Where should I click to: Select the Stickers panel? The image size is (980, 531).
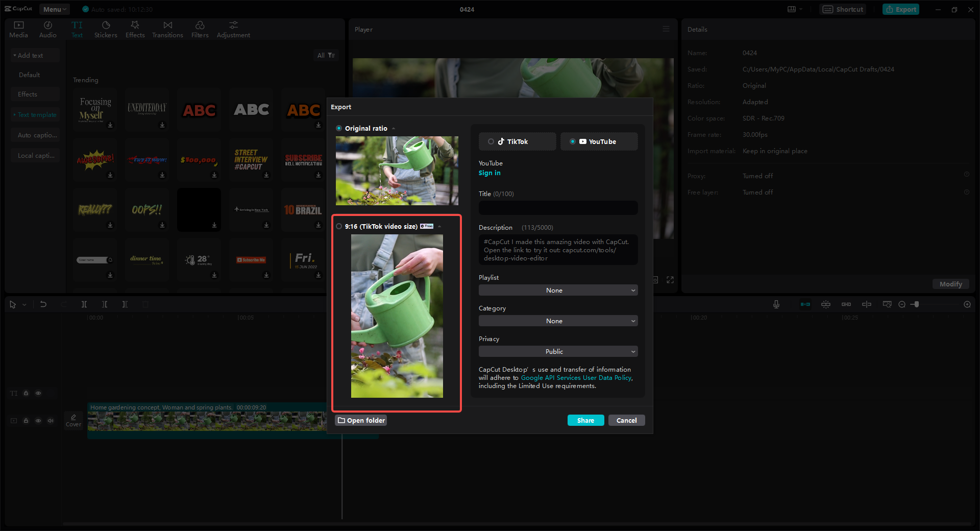click(x=106, y=29)
